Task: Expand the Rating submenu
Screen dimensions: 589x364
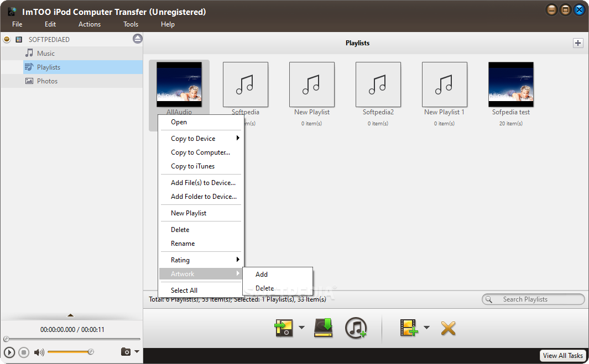Action: [201, 260]
